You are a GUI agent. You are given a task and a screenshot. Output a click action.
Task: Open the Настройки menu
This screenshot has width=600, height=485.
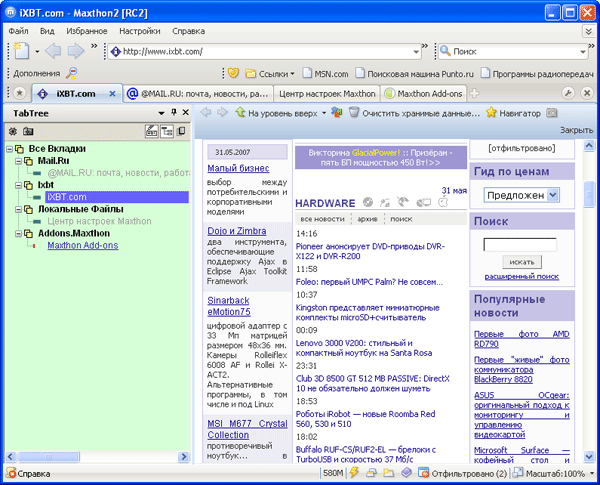(x=140, y=31)
